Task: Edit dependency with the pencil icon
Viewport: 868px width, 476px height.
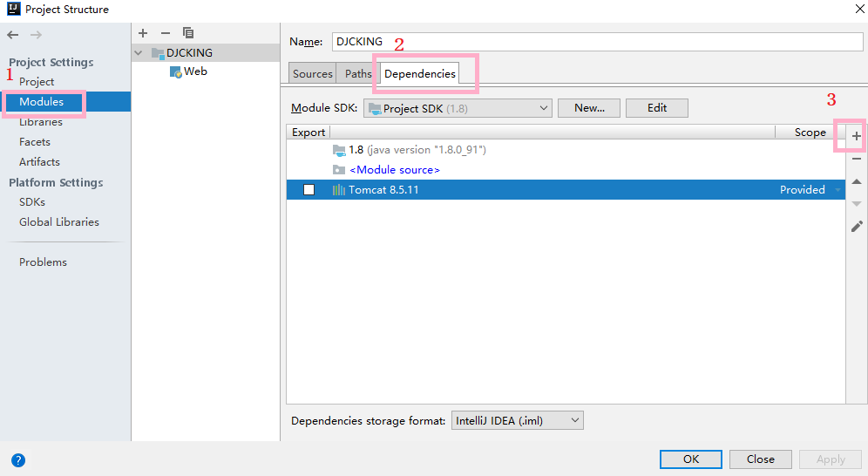Action: coord(857,227)
